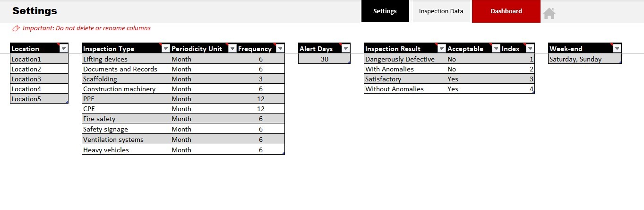Click the Dangerously Defective result cell
The image size is (644, 210).
[x=405, y=59]
